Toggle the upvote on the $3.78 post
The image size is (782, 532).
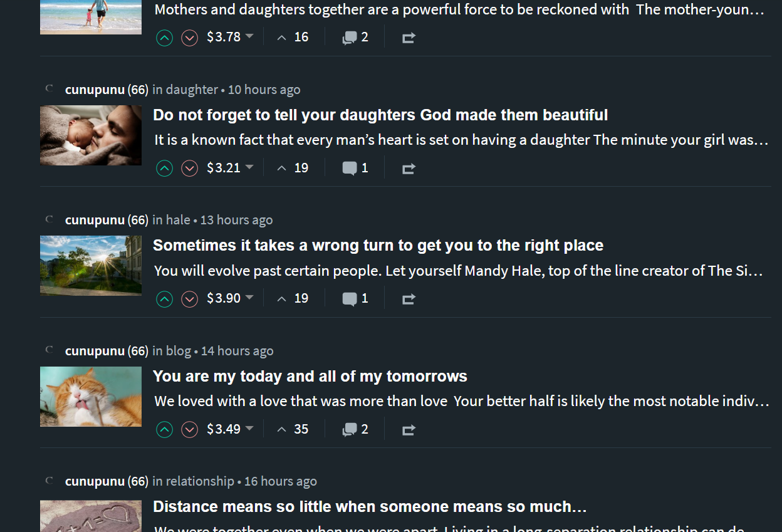pos(164,38)
